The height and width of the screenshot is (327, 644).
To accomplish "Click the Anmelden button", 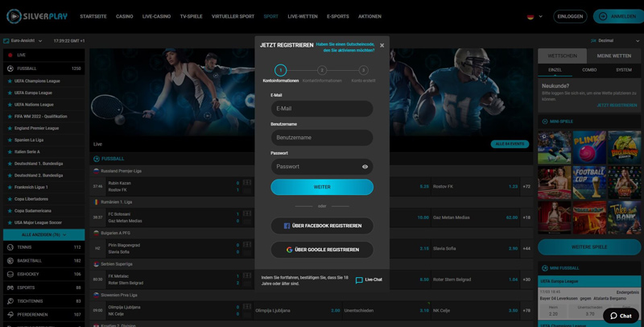I will [618, 16].
